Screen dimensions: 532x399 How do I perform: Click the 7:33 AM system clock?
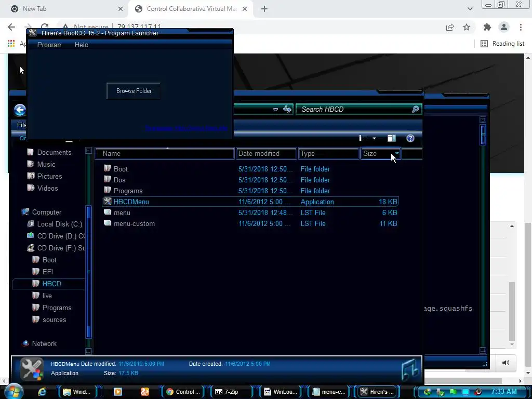tap(504, 392)
